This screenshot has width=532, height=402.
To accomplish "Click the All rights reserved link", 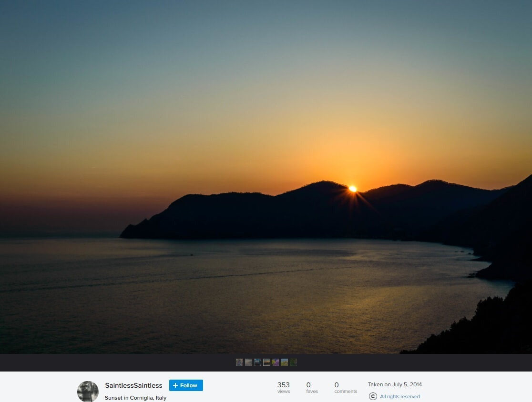I will click(399, 396).
